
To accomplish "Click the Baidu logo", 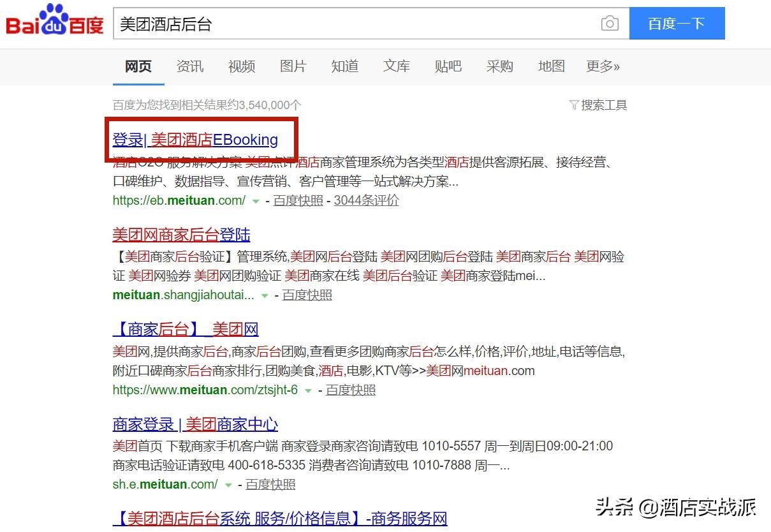I will 54,21.
